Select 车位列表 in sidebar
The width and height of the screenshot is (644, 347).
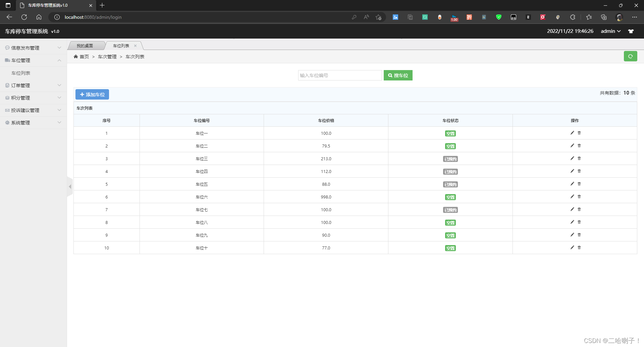point(21,73)
